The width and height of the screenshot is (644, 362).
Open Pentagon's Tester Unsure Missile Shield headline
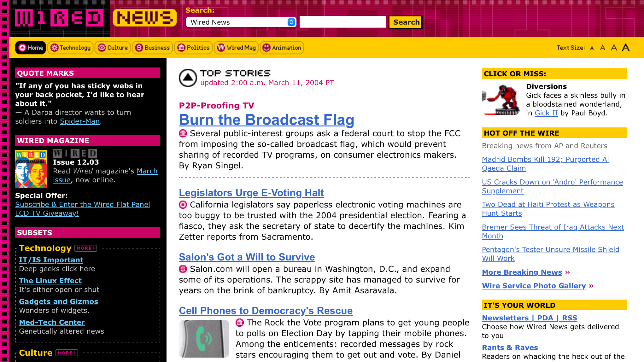[x=551, y=254]
